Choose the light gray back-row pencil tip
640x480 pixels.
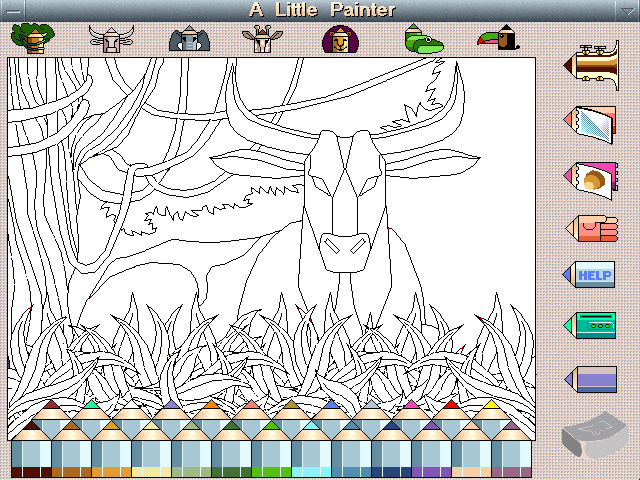click(x=371, y=407)
